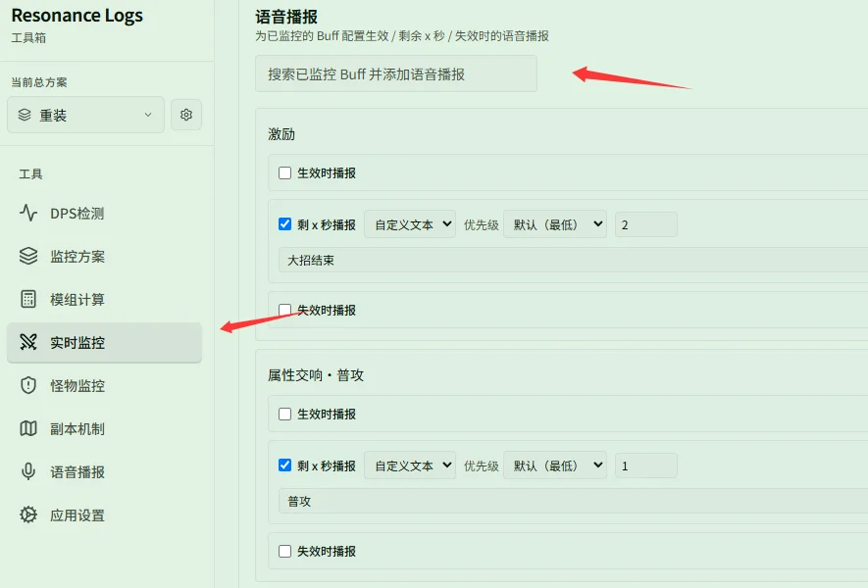Click the Resonance Logs title
This screenshot has width=868, height=588.
77,16
